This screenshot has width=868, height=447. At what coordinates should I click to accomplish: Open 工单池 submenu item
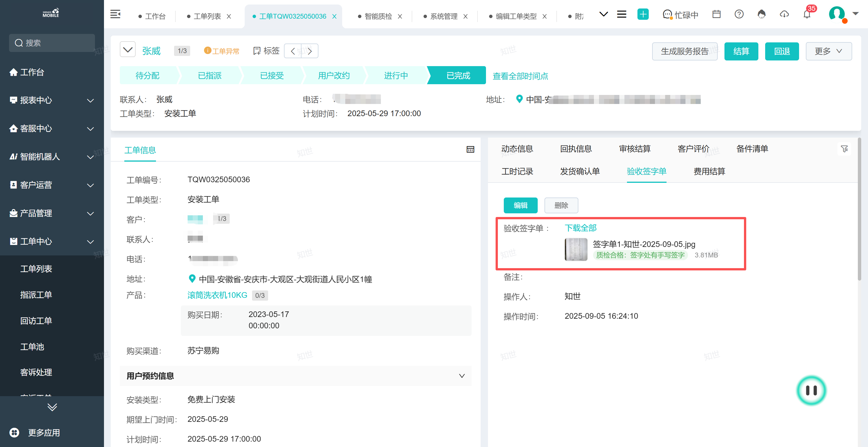pos(32,347)
